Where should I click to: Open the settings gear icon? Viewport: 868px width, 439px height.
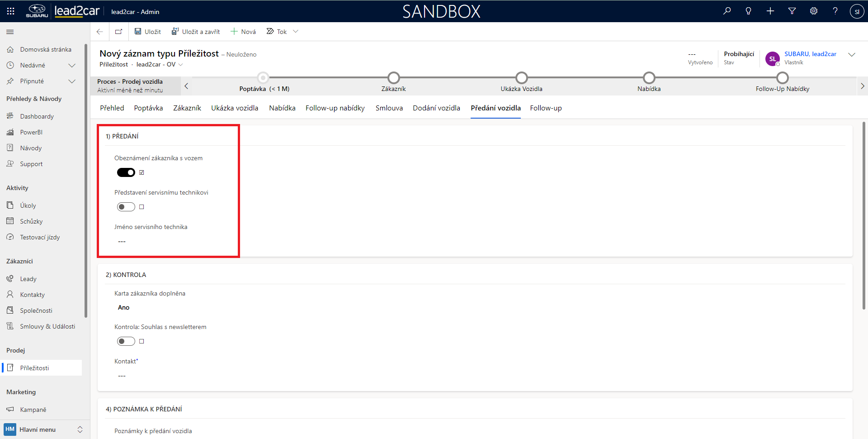(814, 11)
